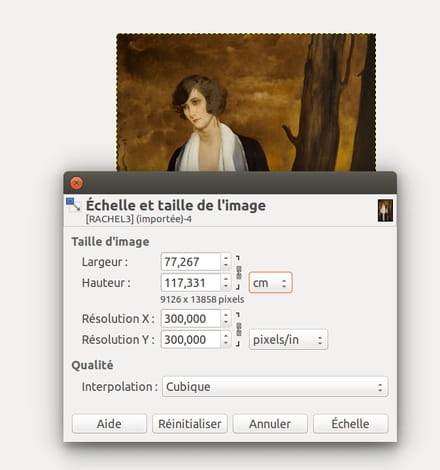
Task: Open the pixels/in resolution unit dropdown
Action: [x=288, y=340]
